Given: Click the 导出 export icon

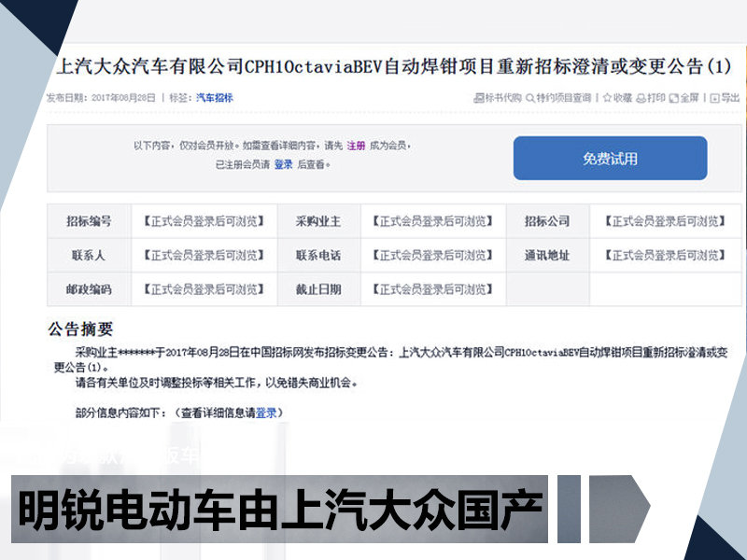Looking at the screenshot, I should pos(714,98).
